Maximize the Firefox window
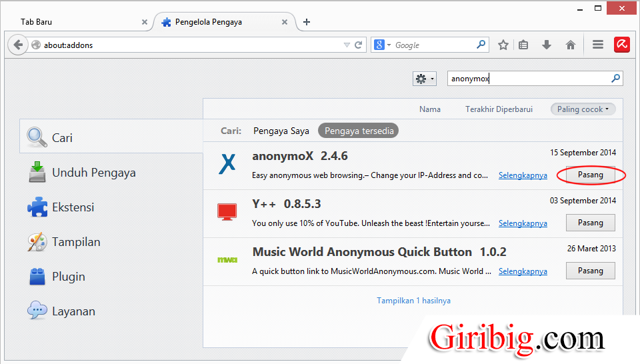The image size is (640, 364). pos(598,8)
